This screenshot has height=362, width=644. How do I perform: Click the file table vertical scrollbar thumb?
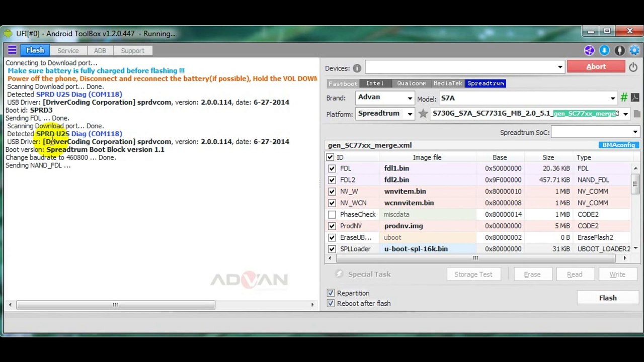(x=635, y=184)
